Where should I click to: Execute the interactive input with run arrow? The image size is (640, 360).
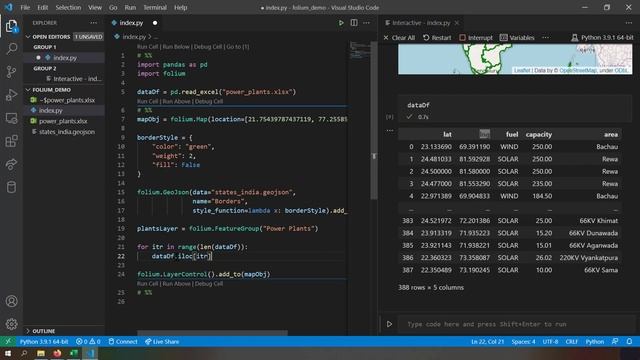(389, 324)
